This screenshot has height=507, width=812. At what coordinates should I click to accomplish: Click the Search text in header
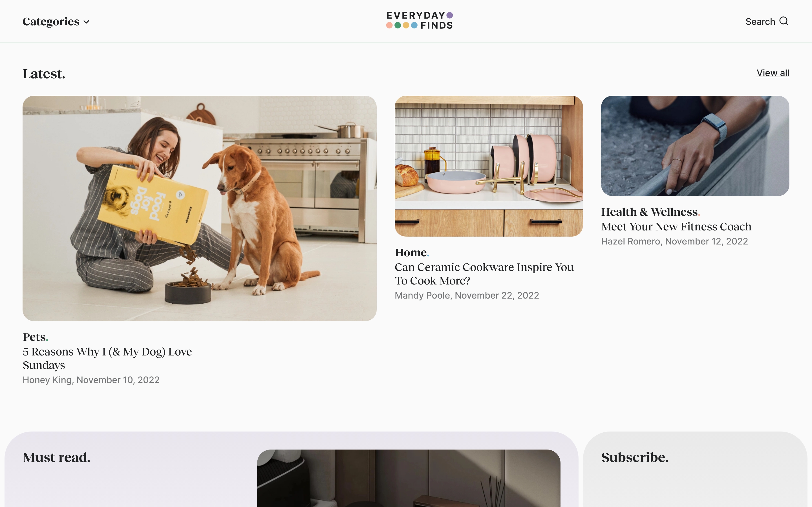(760, 22)
